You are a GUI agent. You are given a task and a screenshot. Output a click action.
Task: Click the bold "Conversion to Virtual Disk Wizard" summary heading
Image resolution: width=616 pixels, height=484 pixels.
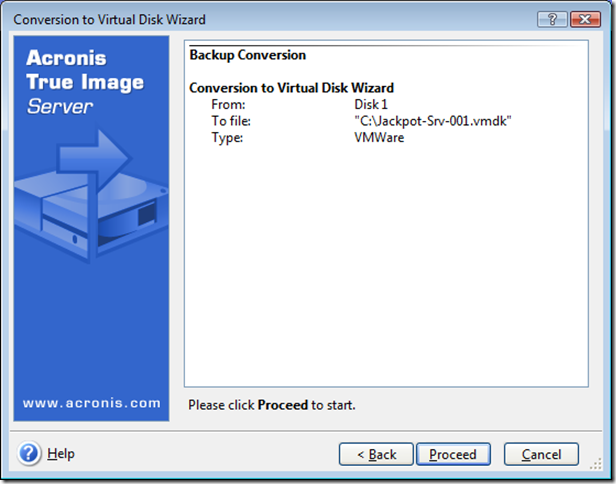(x=291, y=88)
